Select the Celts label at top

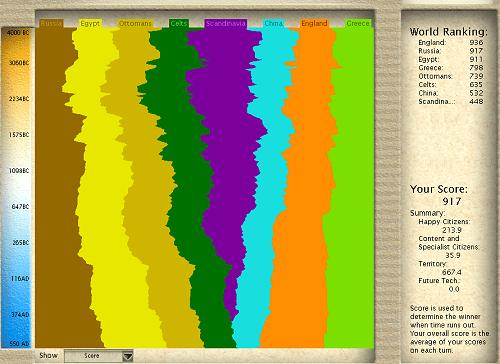[x=179, y=23]
